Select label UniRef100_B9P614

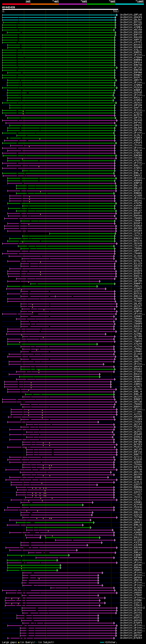click(131, 63)
